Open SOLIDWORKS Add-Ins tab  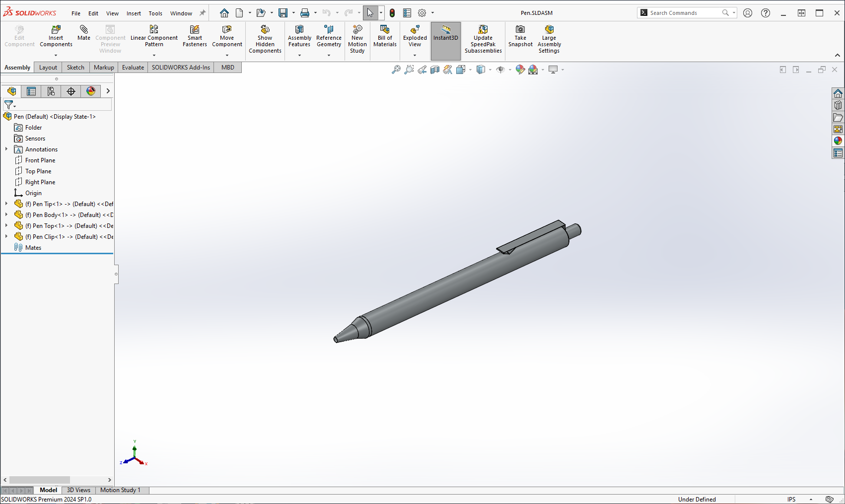point(181,68)
